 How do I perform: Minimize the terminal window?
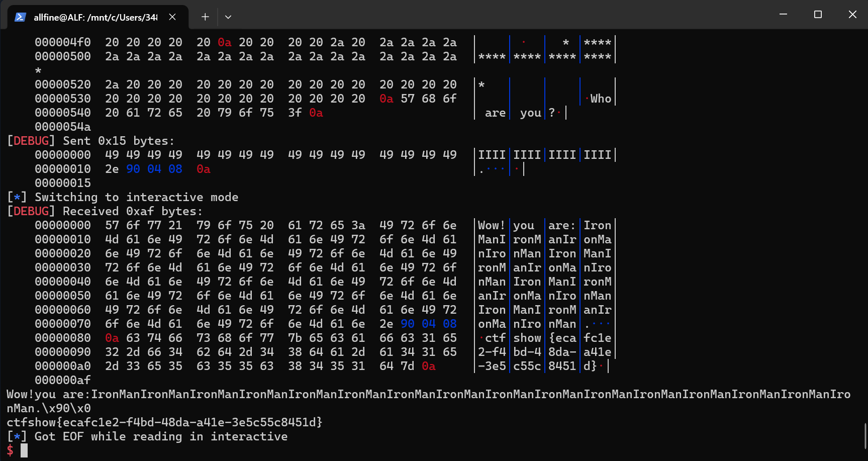point(783,15)
